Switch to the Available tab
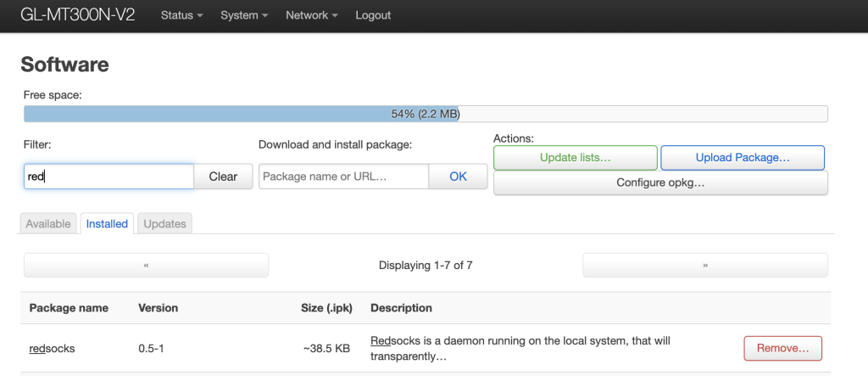Viewport: 868px width, 376px height. point(48,224)
